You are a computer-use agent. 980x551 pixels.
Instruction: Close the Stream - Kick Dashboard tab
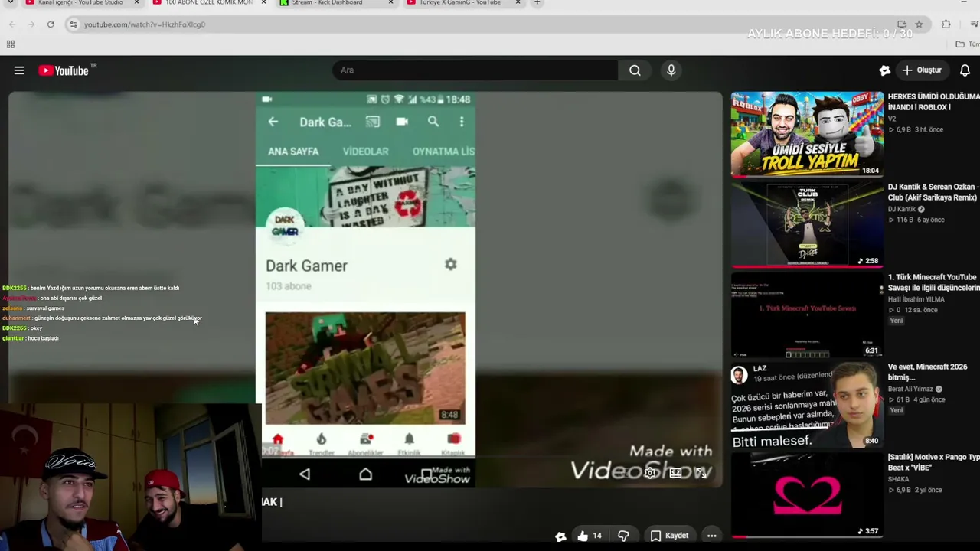(390, 3)
